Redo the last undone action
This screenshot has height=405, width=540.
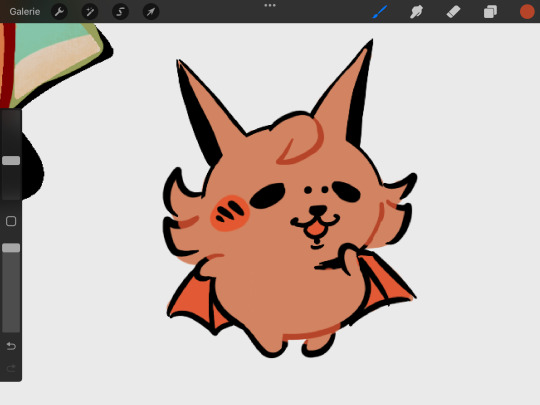pos(11,368)
